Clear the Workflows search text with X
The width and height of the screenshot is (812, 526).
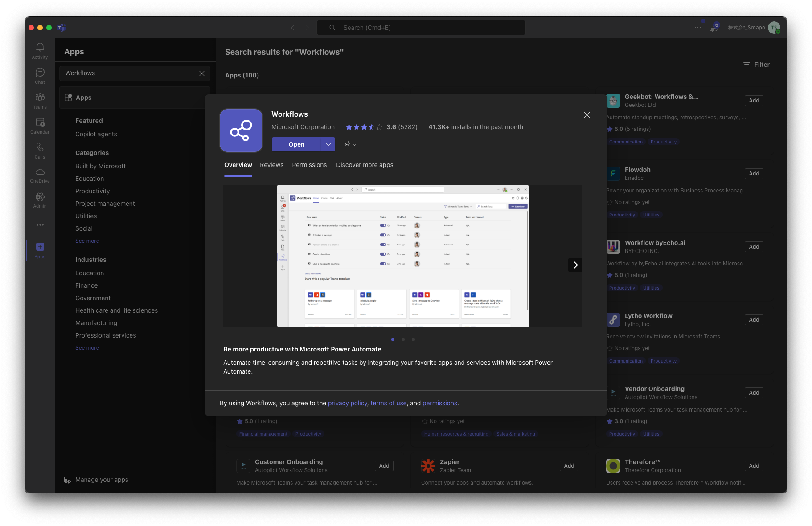pyautogui.click(x=202, y=73)
